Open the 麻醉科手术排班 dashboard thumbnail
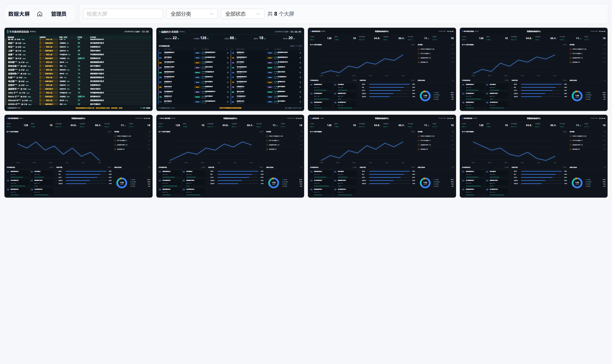 (230, 69)
